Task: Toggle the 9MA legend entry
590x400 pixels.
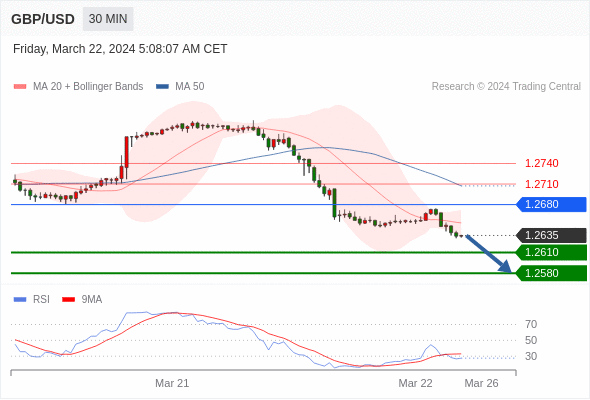Action: coord(82,300)
